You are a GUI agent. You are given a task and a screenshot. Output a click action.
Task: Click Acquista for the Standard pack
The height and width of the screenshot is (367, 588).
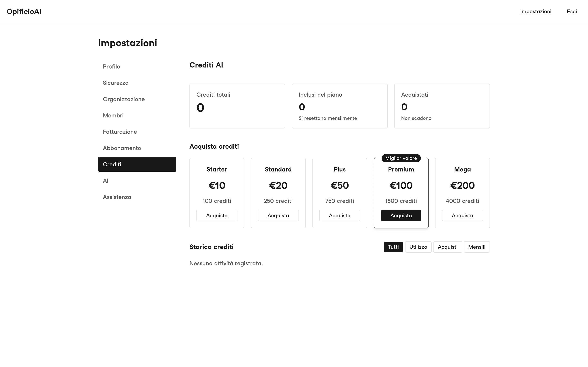pyautogui.click(x=278, y=216)
